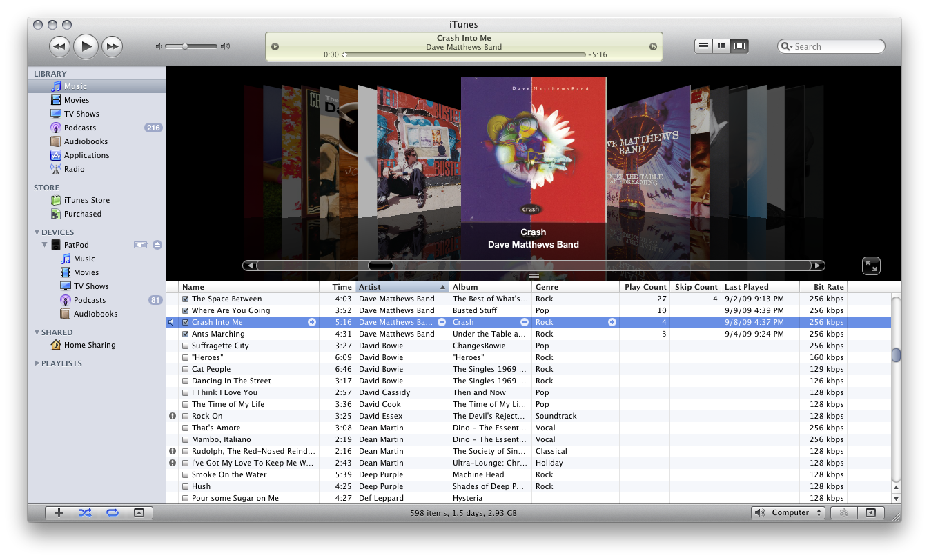Open PatPod Podcasts with 81 badge
Image resolution: width=929 pixels, height=560 pixels.
pyautogui.click(x=97, y=300)
